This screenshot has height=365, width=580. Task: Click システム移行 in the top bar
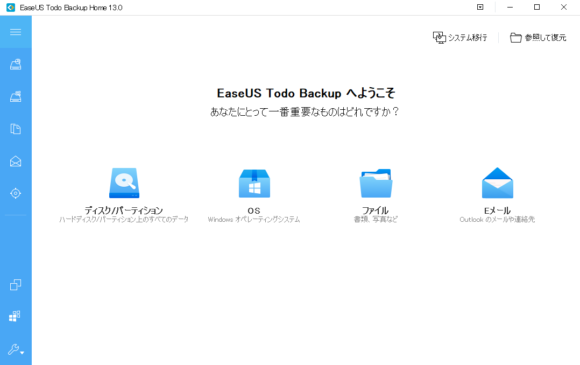460,37
